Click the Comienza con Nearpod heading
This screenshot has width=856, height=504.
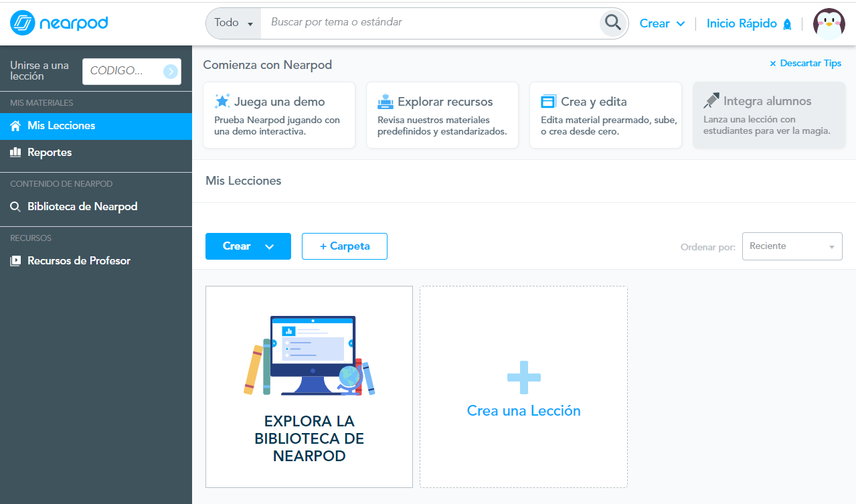268,65
